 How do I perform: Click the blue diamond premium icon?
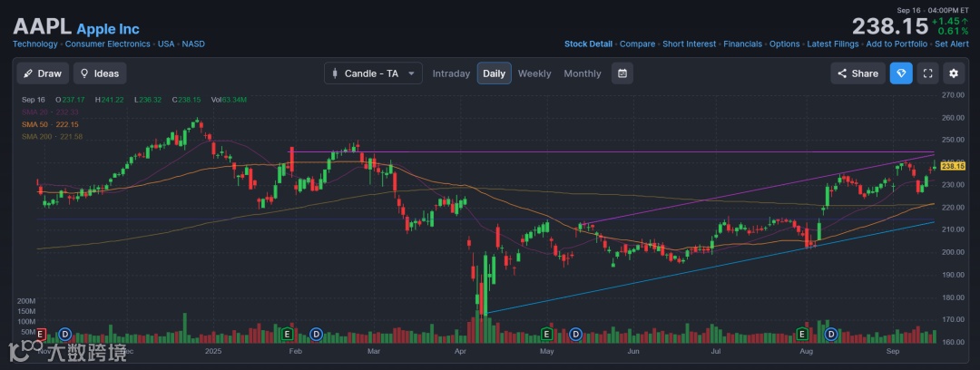[901, 73]
